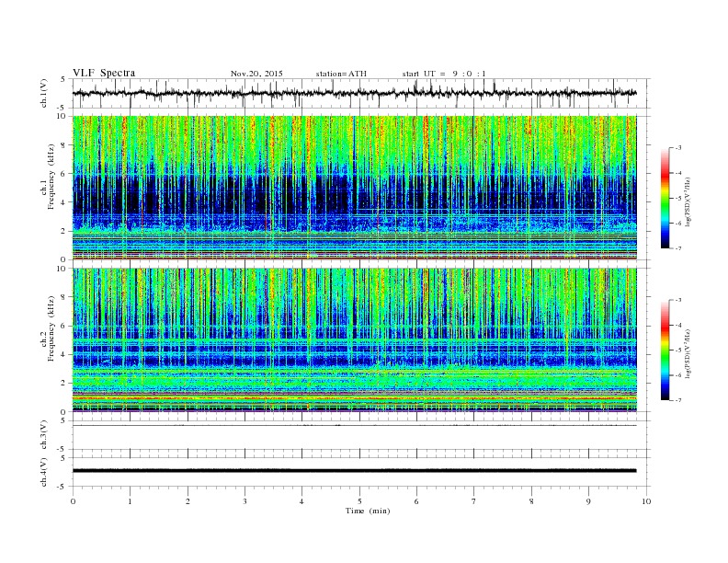Viewport: 728px width, 563px height.
Task: Click the log(PSD) label beside ch.2 color bar
Action: (688, 353)
